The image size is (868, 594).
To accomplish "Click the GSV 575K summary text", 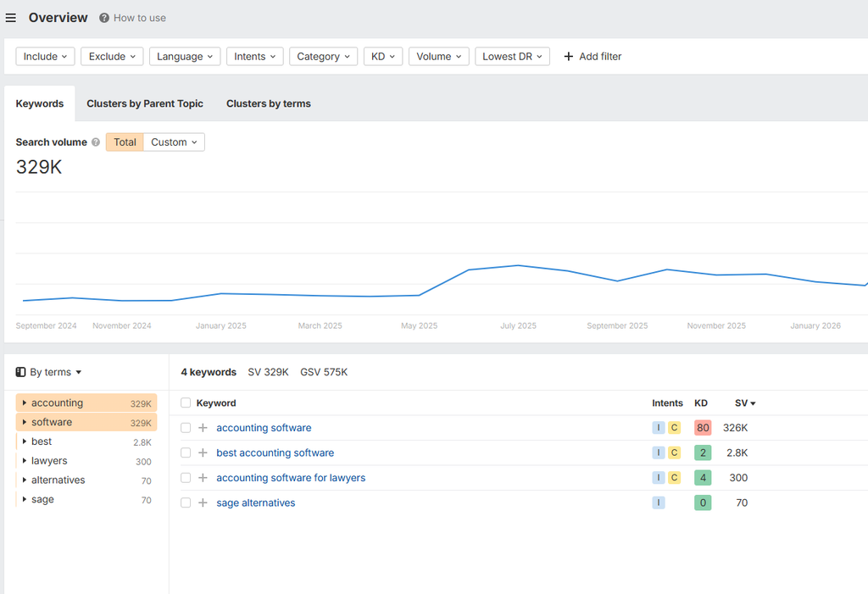I will tap(324, 372).
